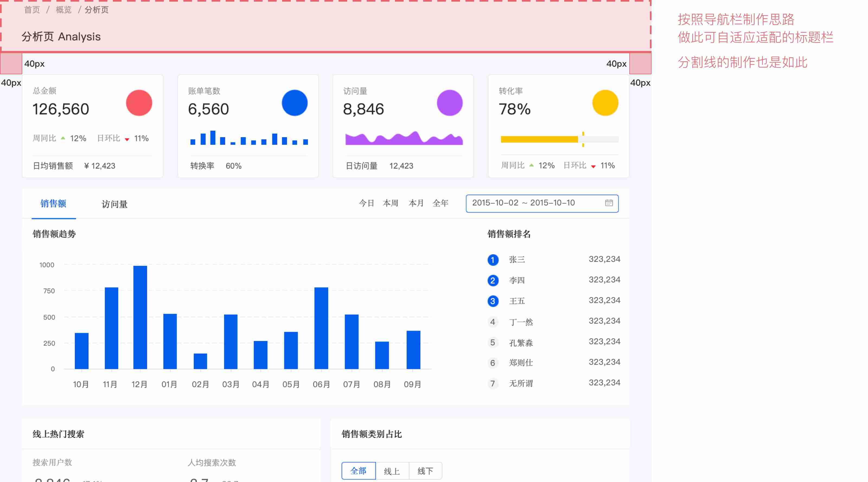Click the purple area chart in 访问量 card
868x482 pixels.
(404, 138)
